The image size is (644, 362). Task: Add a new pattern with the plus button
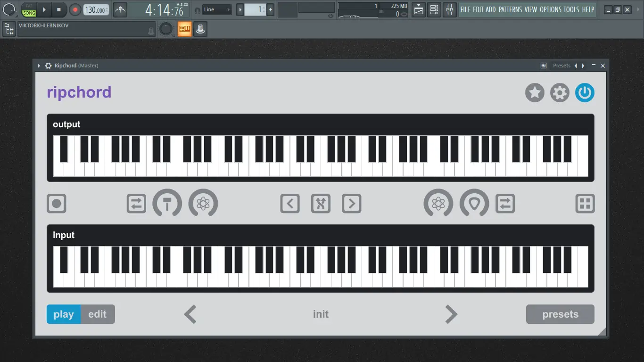pos(271,9)
